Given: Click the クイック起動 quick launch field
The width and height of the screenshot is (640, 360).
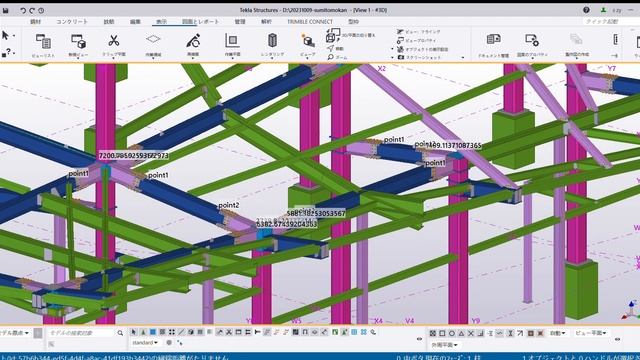Looking at the screenshot, I should (611, 21).
